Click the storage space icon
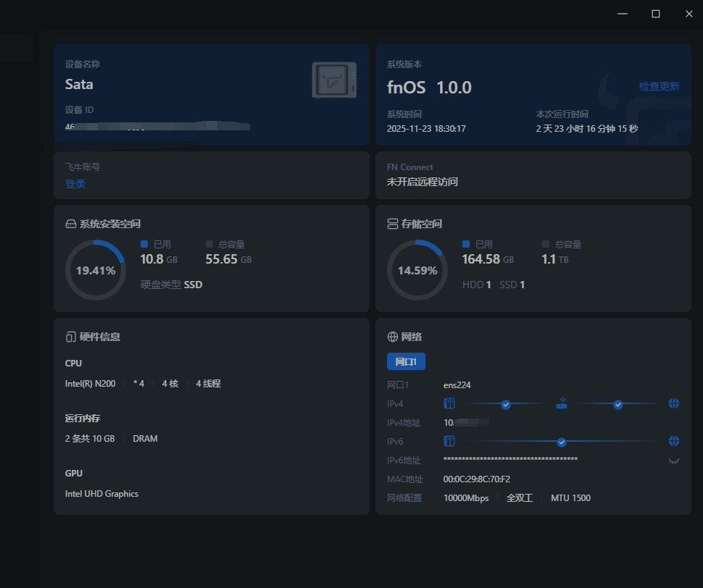The width and height of the screenshot is (703, 588). (x=392, y=224)
